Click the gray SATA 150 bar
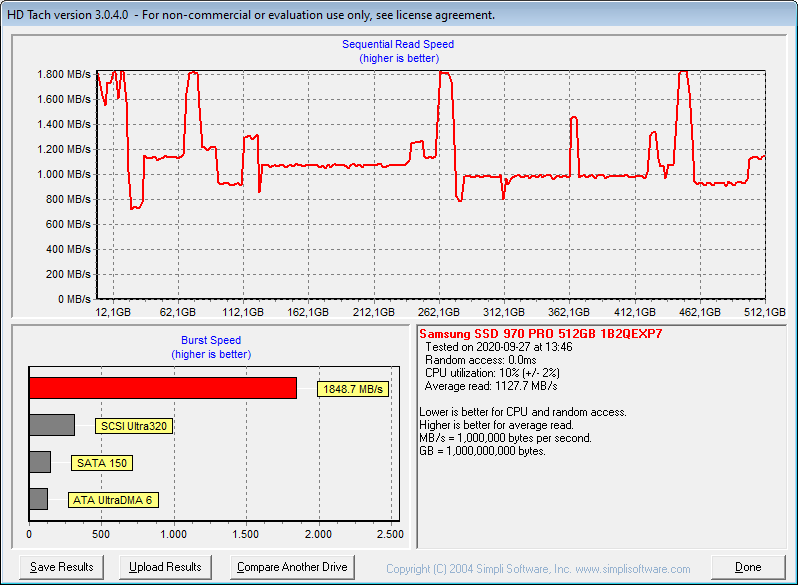 [x=40, y=462]
